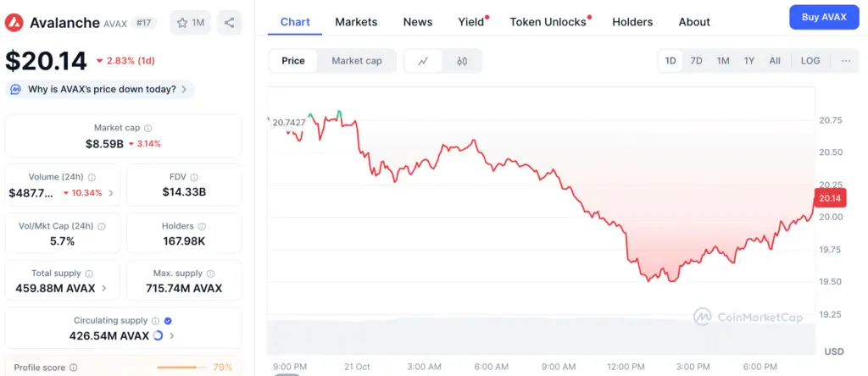Switch chart to Market cap view
The height and width of the screenshot is (376, 868).
point(356,61)
